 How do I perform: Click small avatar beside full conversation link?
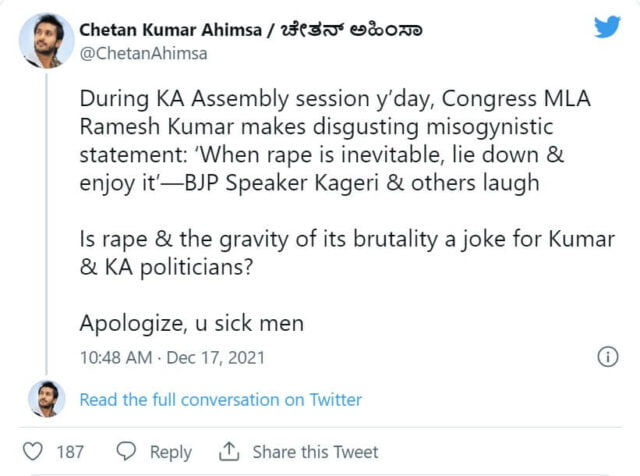point(46,399)
